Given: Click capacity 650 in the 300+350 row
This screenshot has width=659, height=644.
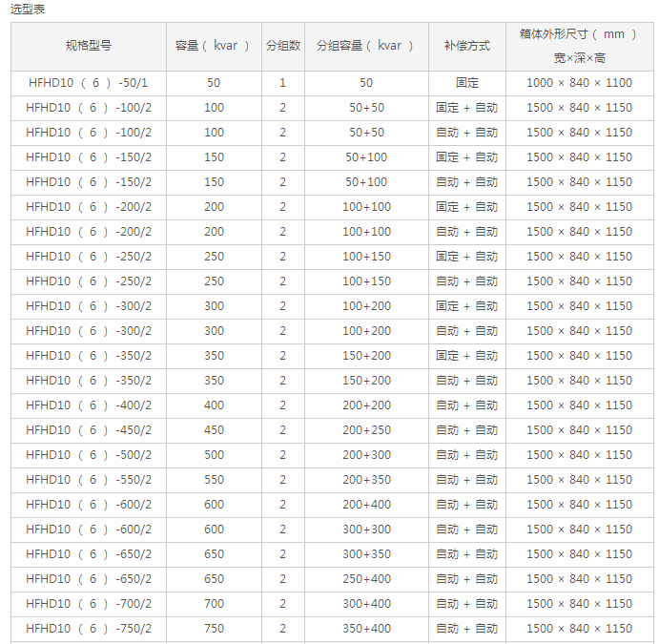Looking at the screenshot, I should point(214,554).
